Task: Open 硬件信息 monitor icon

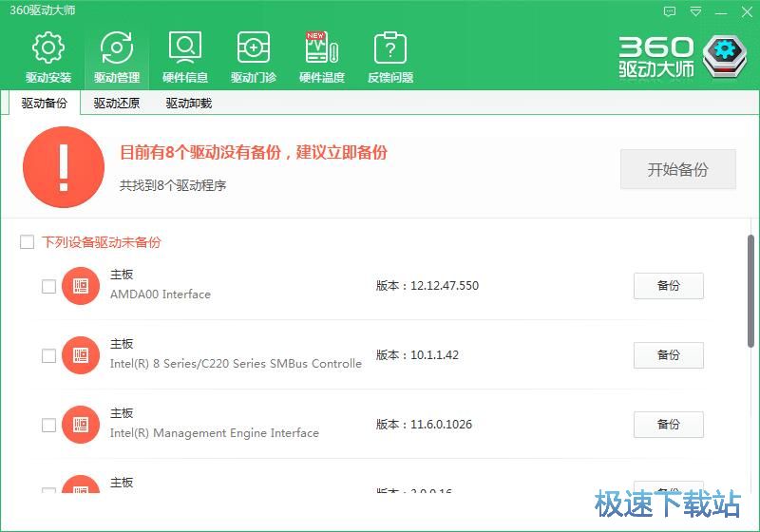Action: [184, 47]
